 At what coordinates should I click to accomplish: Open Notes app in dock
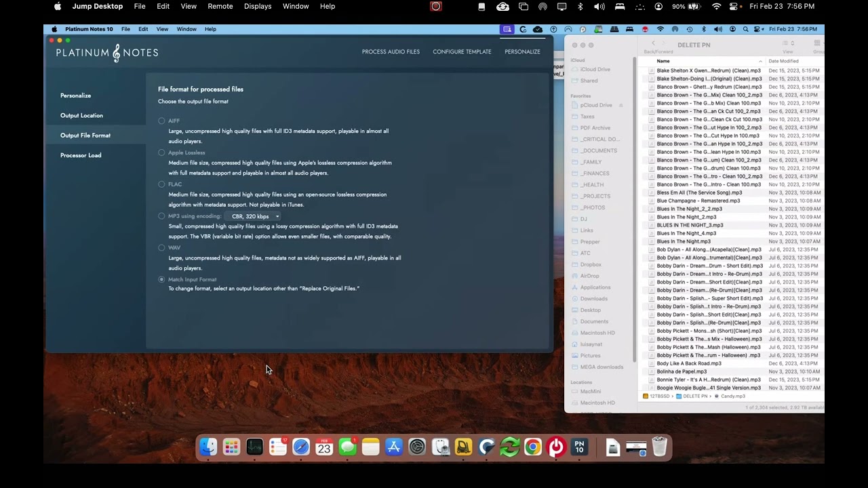[x=370, y=447]
